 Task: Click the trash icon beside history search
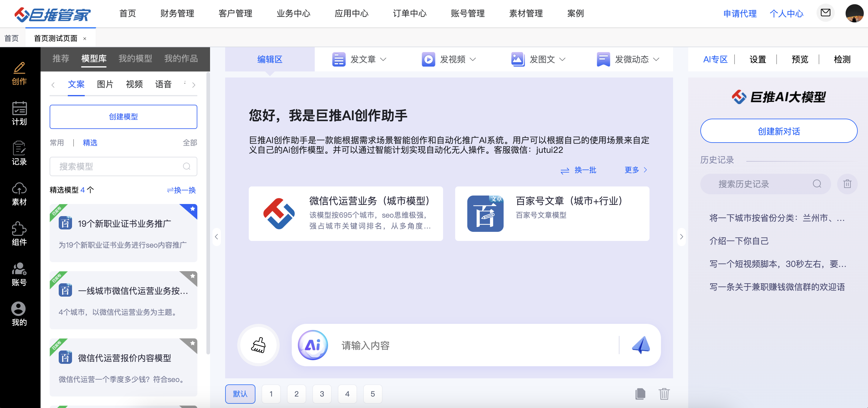tap(847, 184)
